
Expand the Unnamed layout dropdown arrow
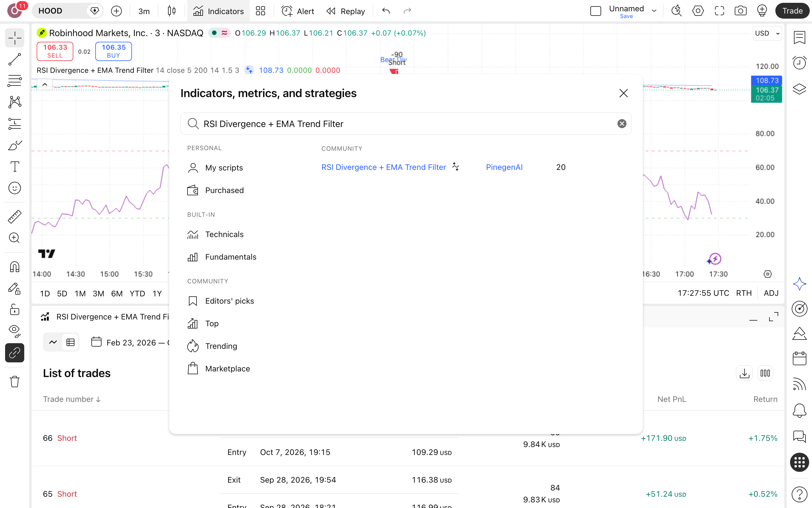pyautogui.click(x=654, y=11)
